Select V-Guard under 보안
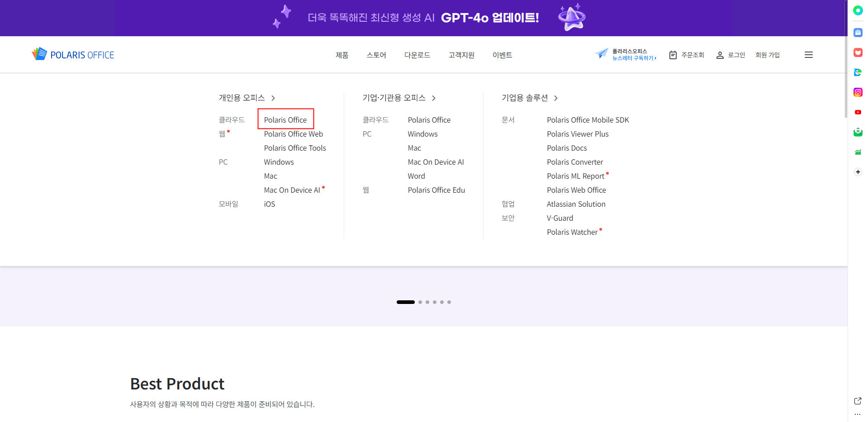The height and width of the screenshot is (422, 868). [x=560, y=218]
